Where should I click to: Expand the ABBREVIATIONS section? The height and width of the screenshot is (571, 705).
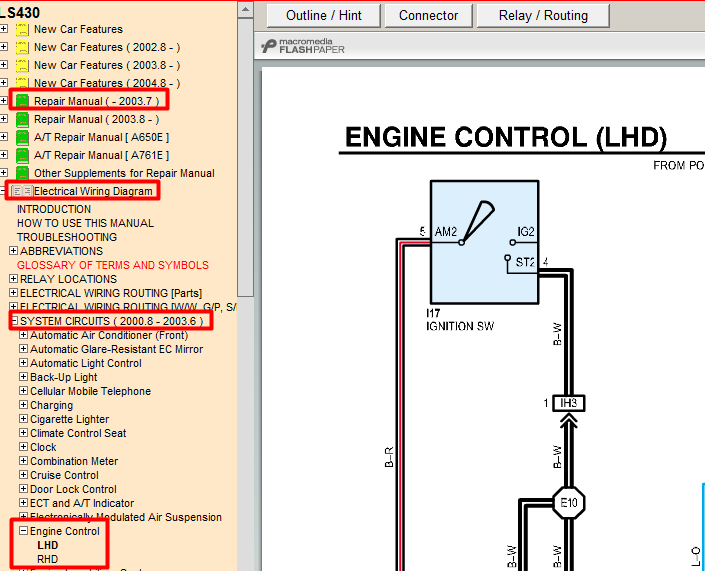(13, 250)
